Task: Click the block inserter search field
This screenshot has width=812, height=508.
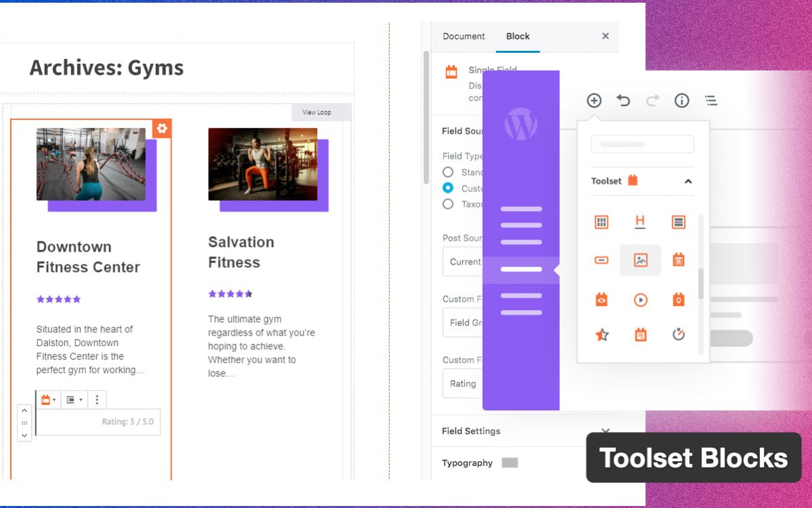Action: point(642,144)
